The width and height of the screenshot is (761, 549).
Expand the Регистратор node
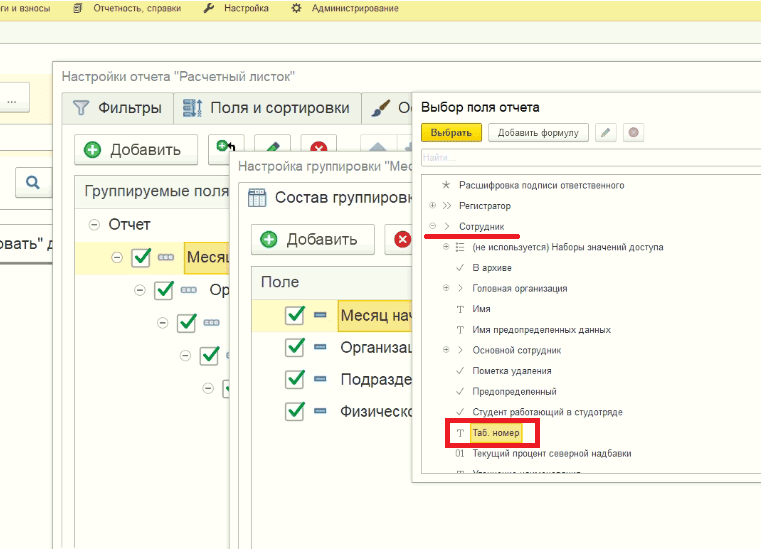point(432,205)
